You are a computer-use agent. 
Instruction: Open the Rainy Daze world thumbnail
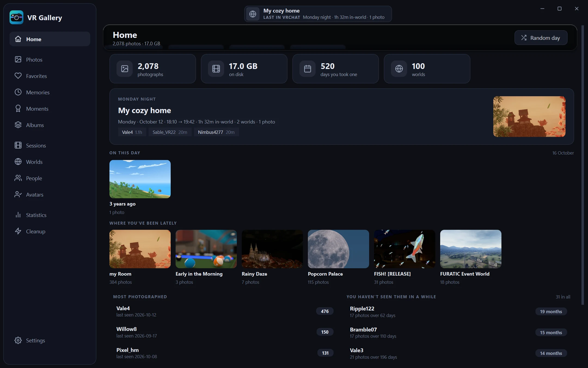[x=272, y=249]
